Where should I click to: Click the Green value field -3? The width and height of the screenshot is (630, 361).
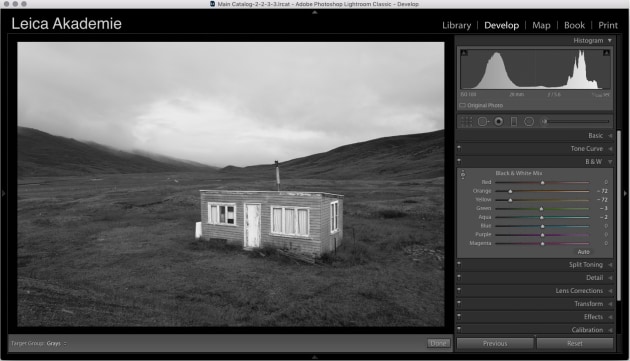point(603,209)
